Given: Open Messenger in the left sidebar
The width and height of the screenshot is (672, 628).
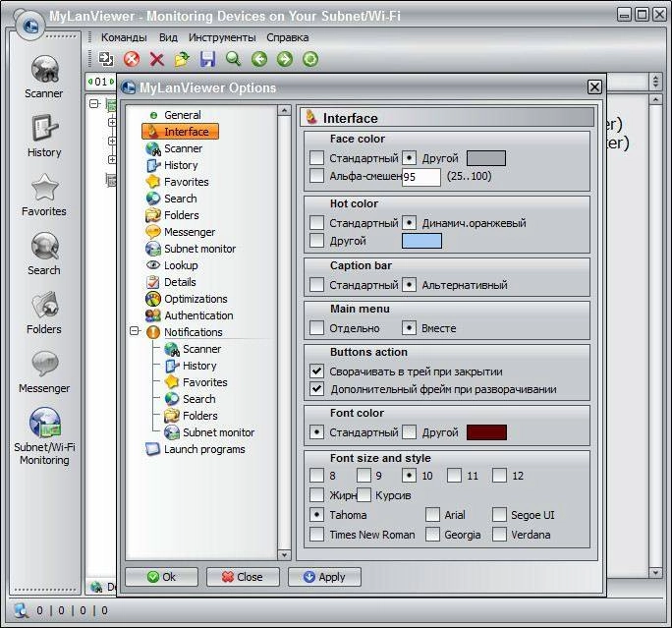Looking at the screenshot, I should [x=44, y=372].
